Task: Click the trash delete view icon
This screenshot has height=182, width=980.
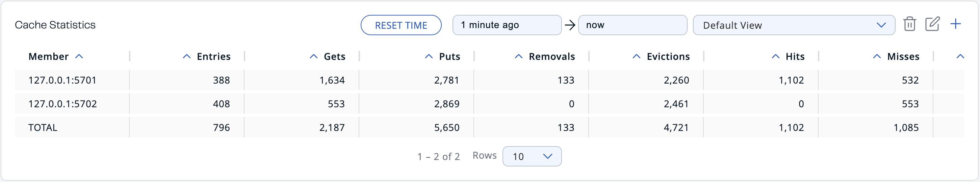Action: point(909,24)
